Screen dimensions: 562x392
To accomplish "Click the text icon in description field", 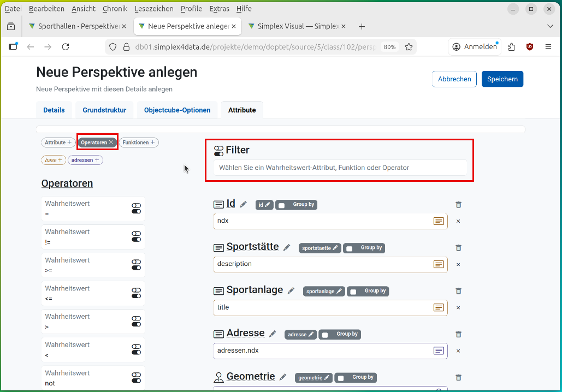I will pos(439,264).
